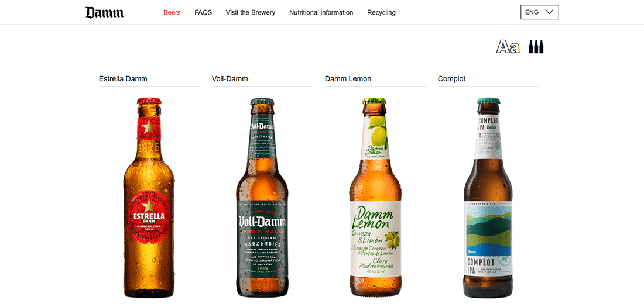Click the Complot heading link
The width and height of the screenshot is (644, 307).
[x=452, y=79]
